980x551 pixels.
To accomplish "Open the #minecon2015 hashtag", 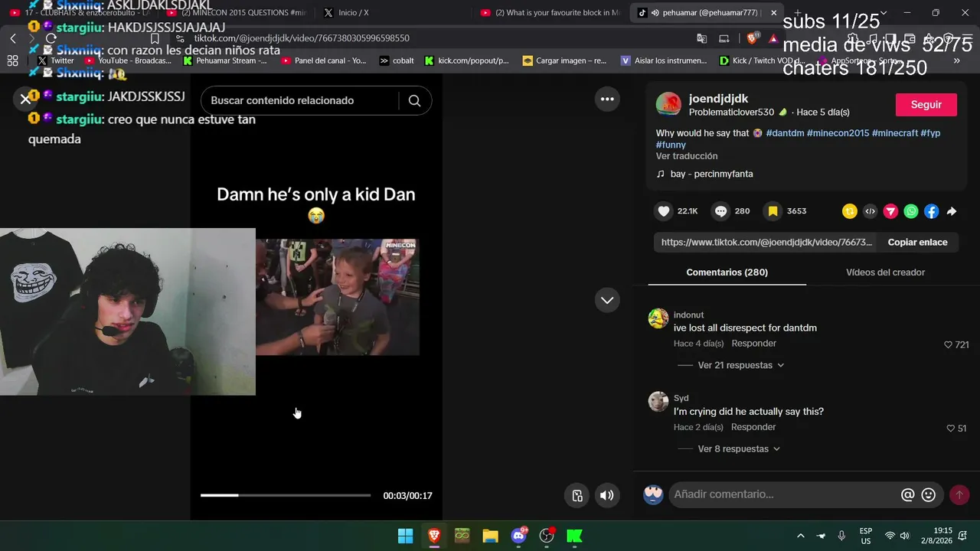I will pyautogui.click(x=838, y=133).
